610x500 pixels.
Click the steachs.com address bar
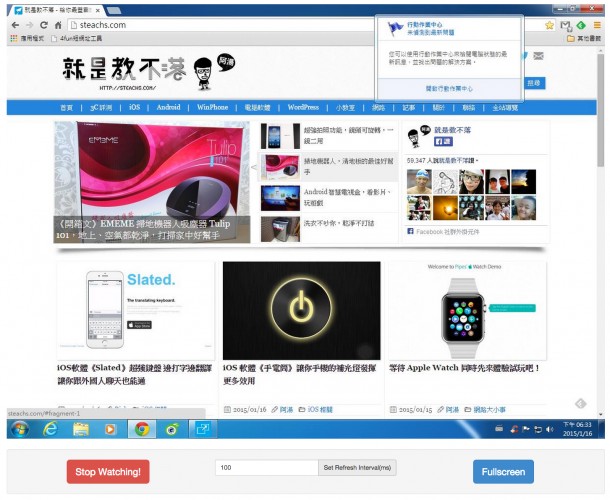222,25
